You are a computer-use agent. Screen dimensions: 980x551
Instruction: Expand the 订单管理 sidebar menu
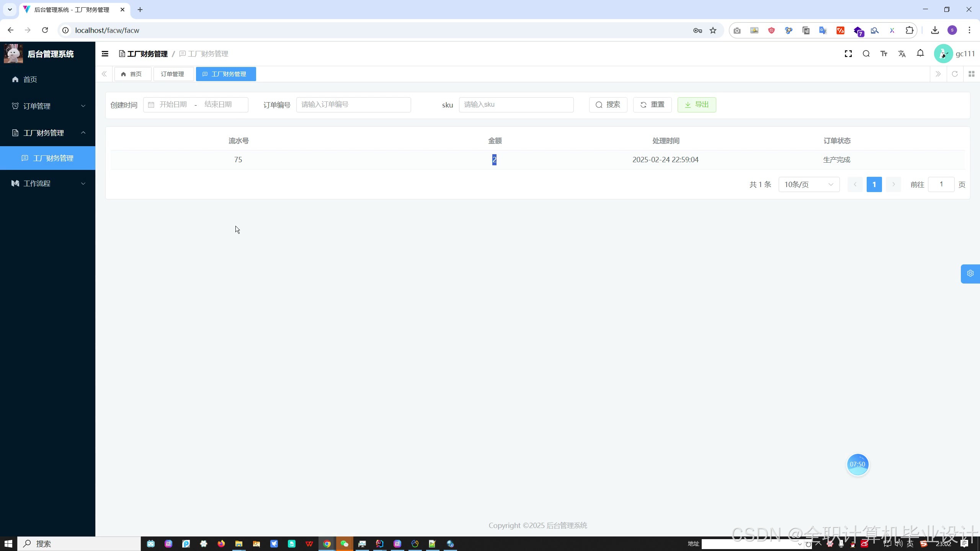(x=47, y=106)
